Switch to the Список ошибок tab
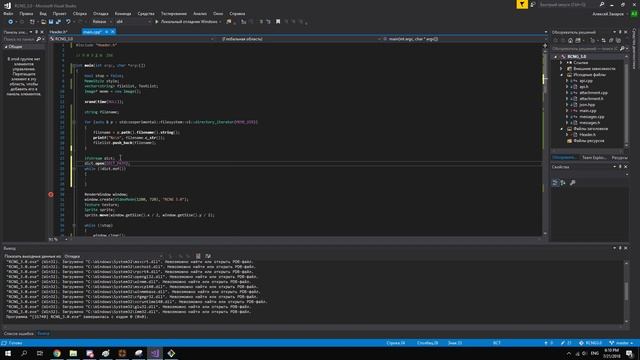640x360 pixels. click(19, 334)
